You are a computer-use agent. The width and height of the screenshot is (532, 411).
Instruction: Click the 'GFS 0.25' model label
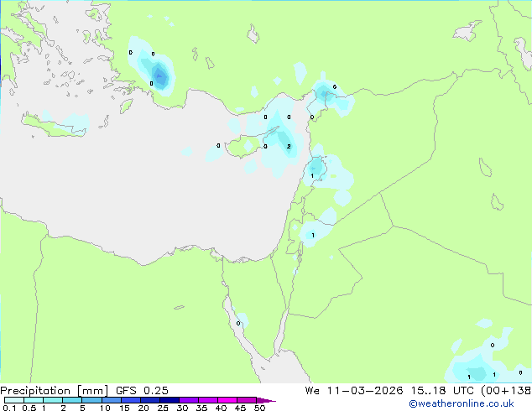click(142, 391)
